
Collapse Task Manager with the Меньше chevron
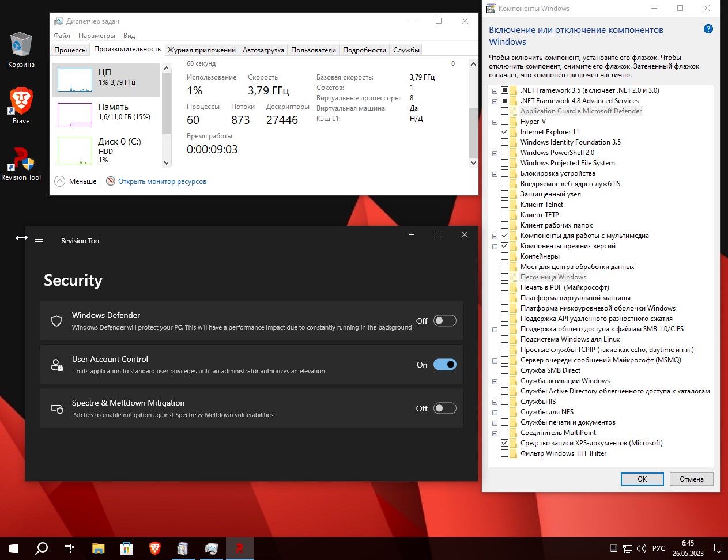(60, 181)
